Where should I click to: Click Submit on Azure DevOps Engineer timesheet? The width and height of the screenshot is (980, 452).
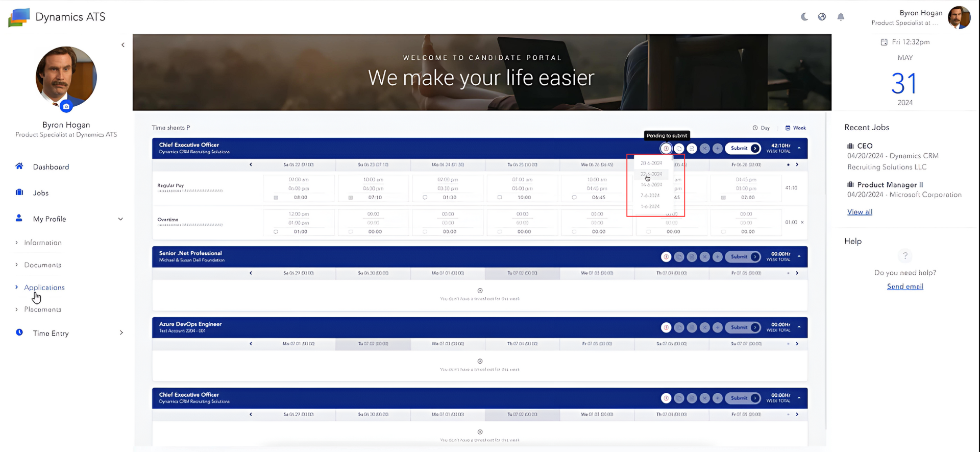[743, 327]
